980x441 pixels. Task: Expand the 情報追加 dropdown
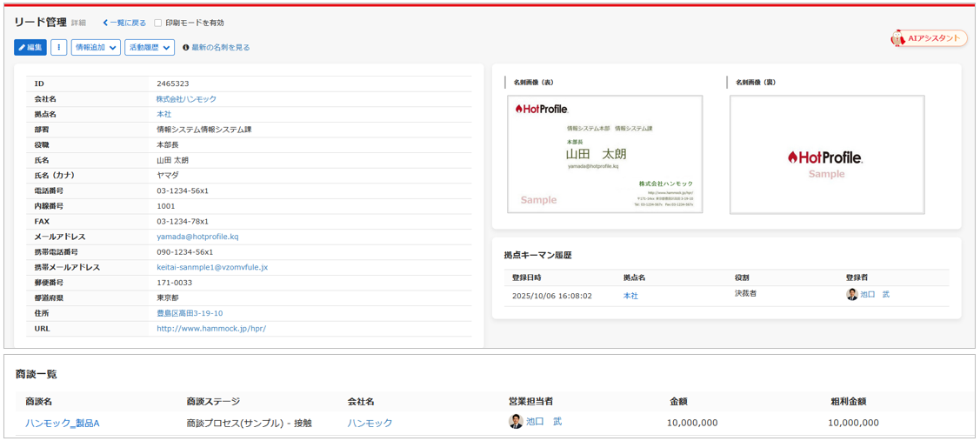pos(96,48)
